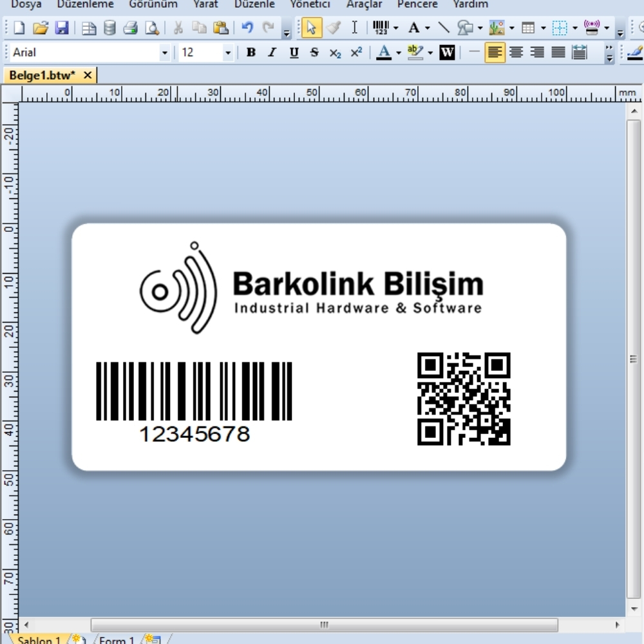Viewport: 644px width, 644px height.
Task: Toggle italic text style
Action: point(272,52)
